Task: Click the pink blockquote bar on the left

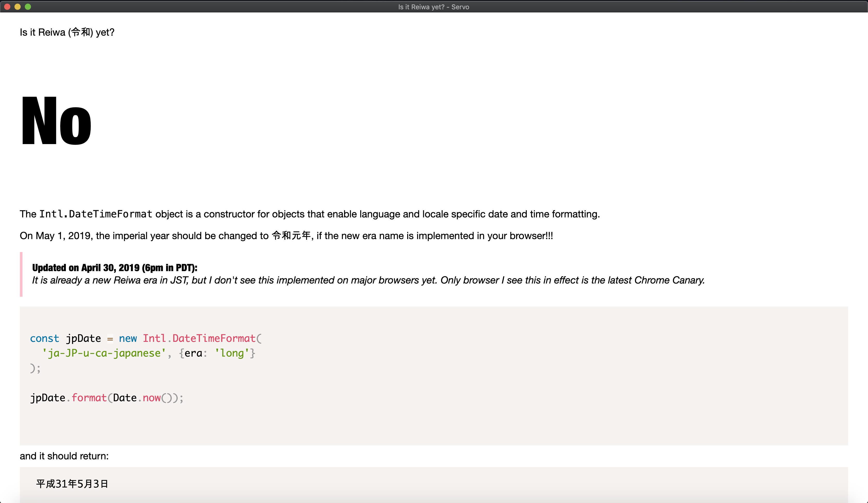Action: 21,274
